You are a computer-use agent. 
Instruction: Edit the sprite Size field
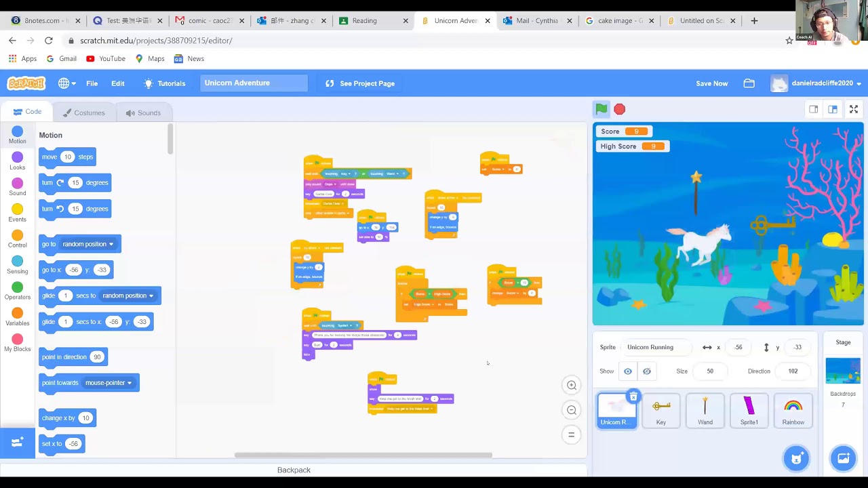tap(710, 371)
